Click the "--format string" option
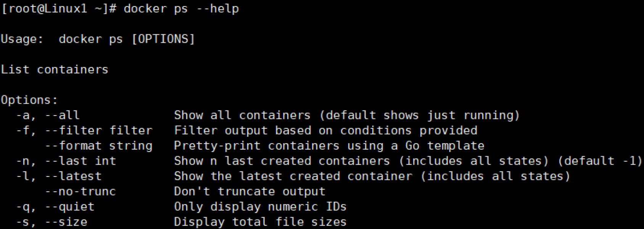This screenshot has height=229, width=644. [x=99, y=146]
